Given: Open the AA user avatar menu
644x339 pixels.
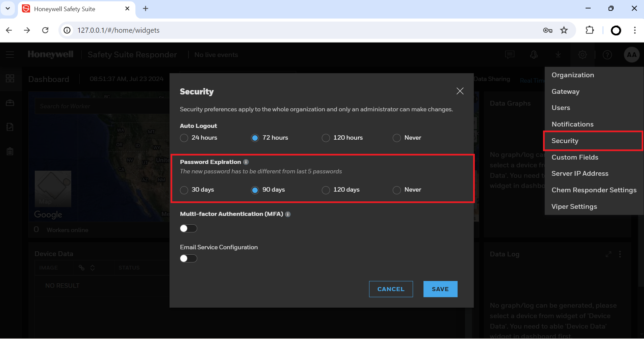Looking at the screenshot, I should coord(632,55).
